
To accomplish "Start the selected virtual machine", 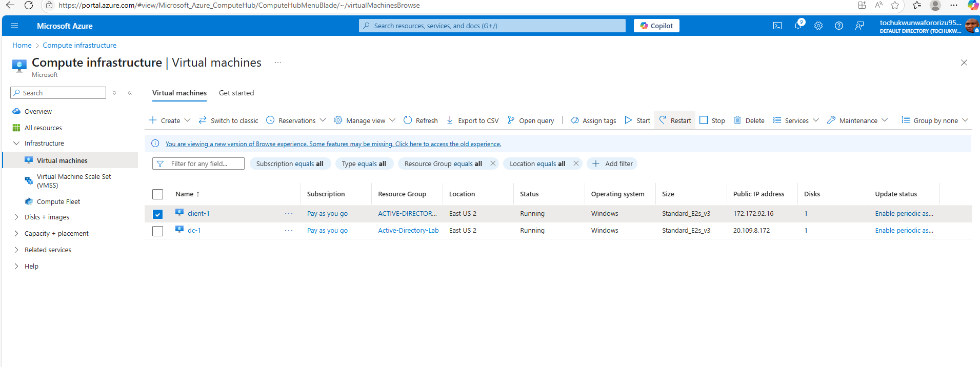I will 637,120.
